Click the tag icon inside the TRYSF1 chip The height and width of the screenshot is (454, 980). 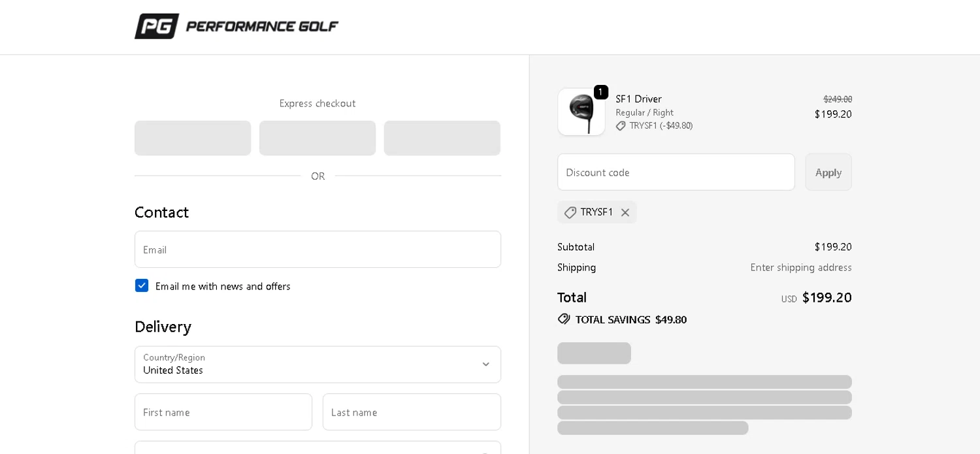(570, 212)
